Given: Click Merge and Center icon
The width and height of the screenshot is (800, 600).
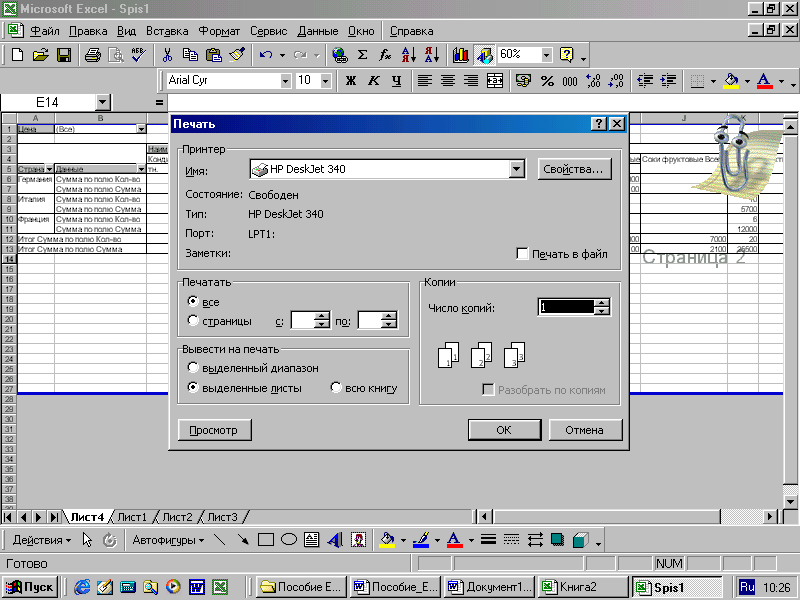Looking at the screenshot, I should [x=494, y=81].
